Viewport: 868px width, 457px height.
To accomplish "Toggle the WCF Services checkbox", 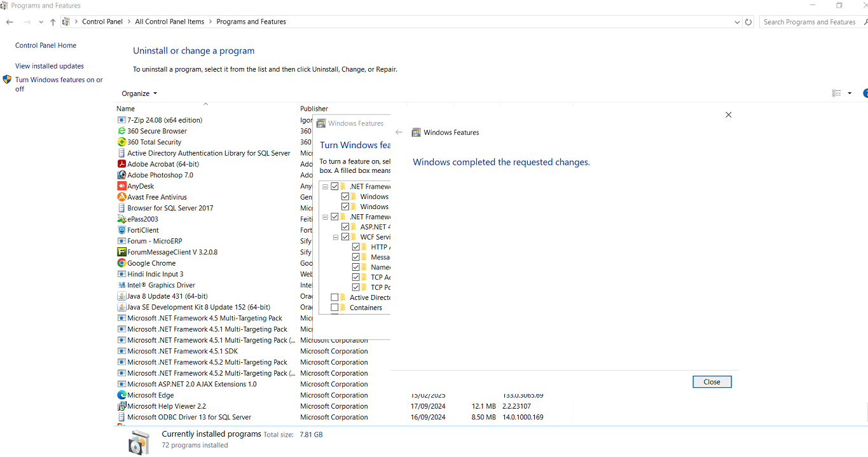I will coord(345,237).
